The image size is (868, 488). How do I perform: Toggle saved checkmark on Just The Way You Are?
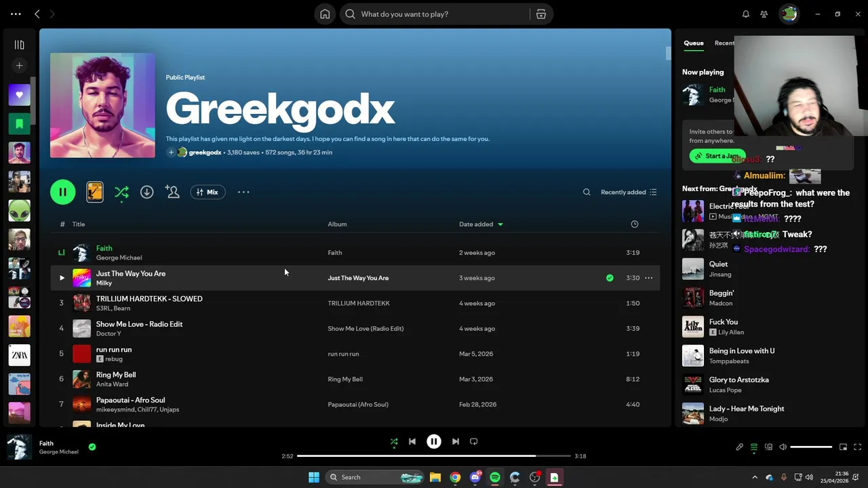pyautogui.click(x=610, y=278)
